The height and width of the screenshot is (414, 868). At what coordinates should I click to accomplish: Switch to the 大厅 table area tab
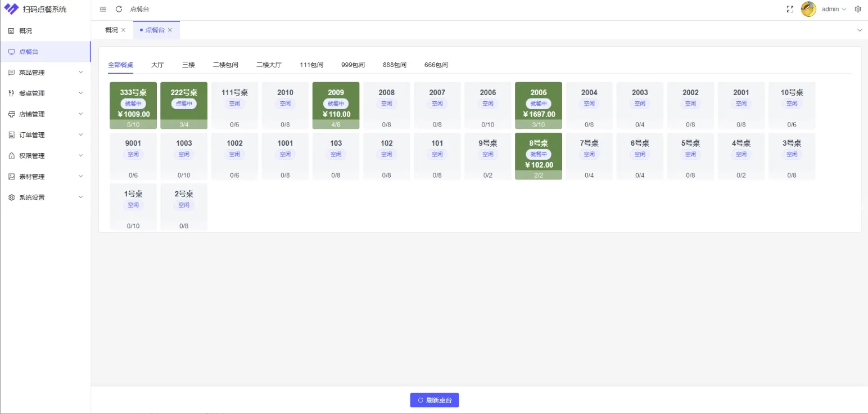tap(157, 65)
